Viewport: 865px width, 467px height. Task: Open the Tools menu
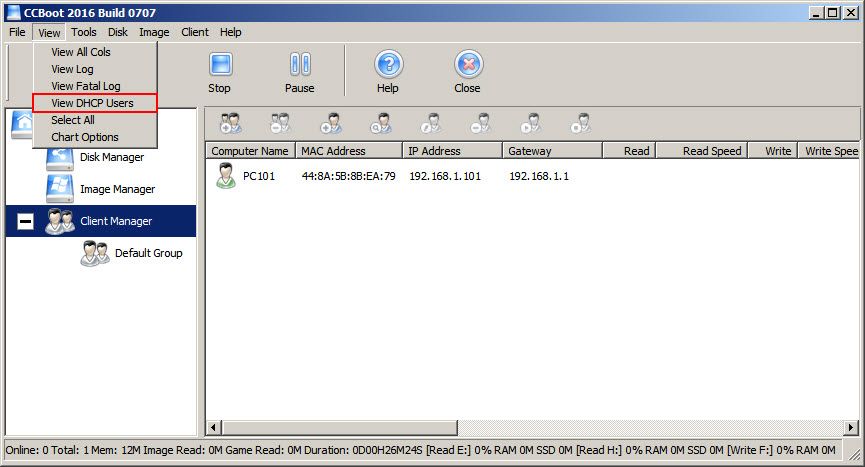tap(84, 32)
